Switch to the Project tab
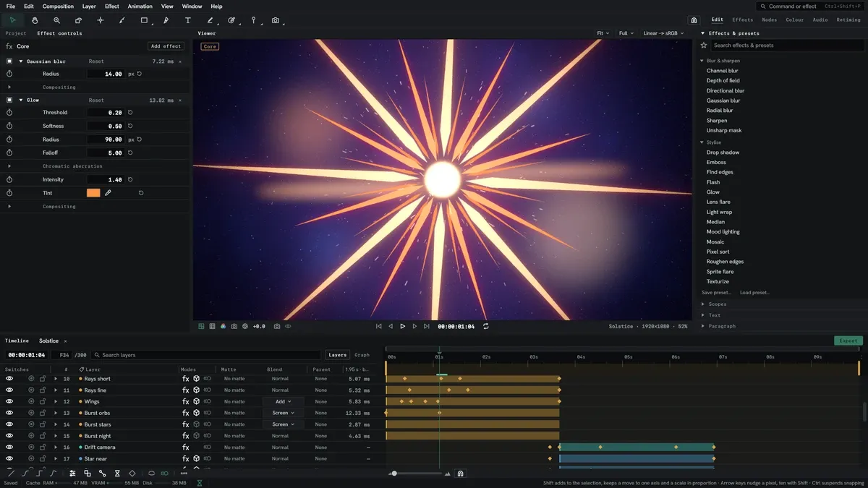The height and width of the screenshot is (488, 868). (x=16, y=33)
